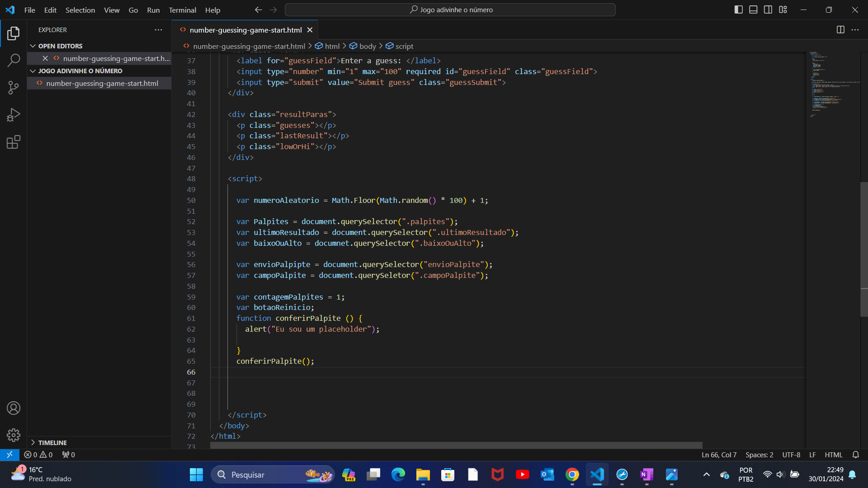Open the Go menu
This screenshot has height=488, width=868.
click(x=133, y=10)
